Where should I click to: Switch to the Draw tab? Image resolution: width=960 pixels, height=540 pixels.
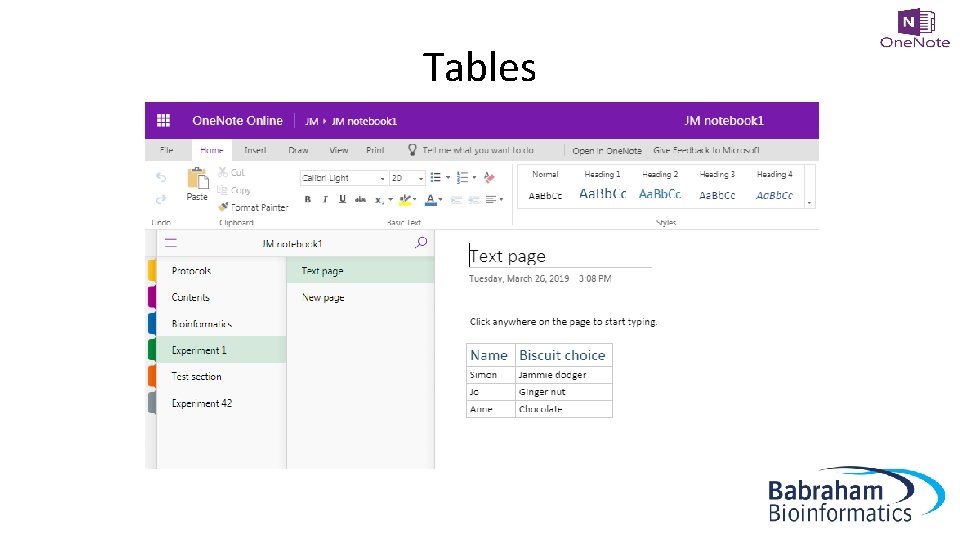(x=298, y=150)
